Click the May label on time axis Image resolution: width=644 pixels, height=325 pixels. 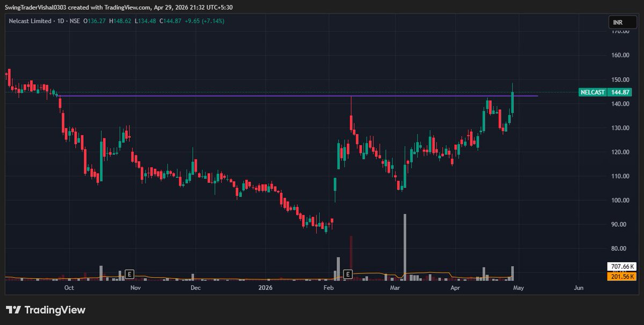(x=517, y=288)
